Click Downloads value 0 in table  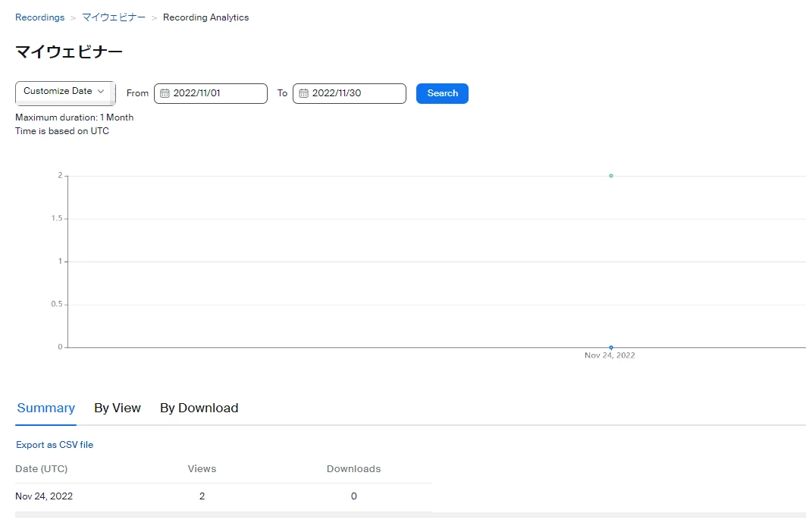tap(353, 496)
